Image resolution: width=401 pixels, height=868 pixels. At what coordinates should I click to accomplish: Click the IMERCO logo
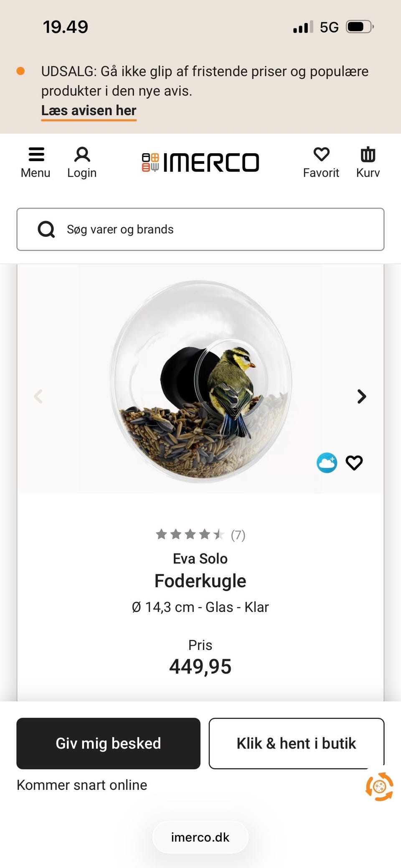200,162
